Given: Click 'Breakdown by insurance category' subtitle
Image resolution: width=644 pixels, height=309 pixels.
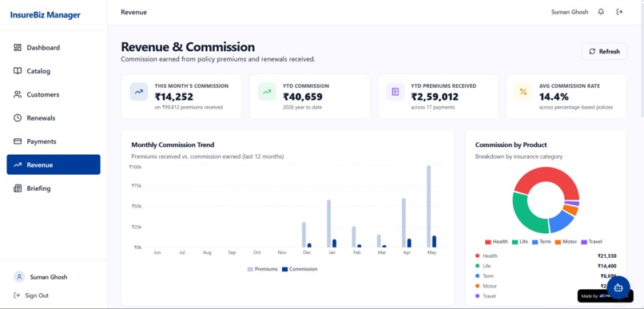Looking at the screenshot, I should [x=519, y=156].
